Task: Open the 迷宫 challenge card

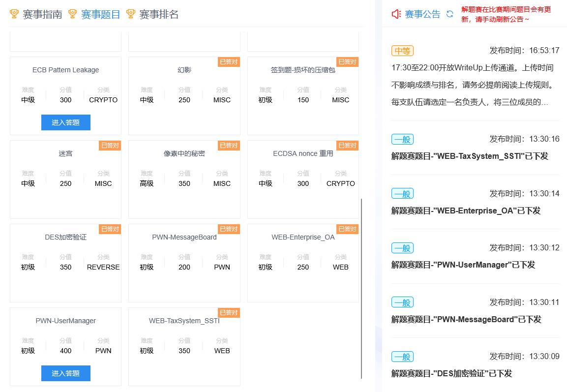Action: coord(66,180)
